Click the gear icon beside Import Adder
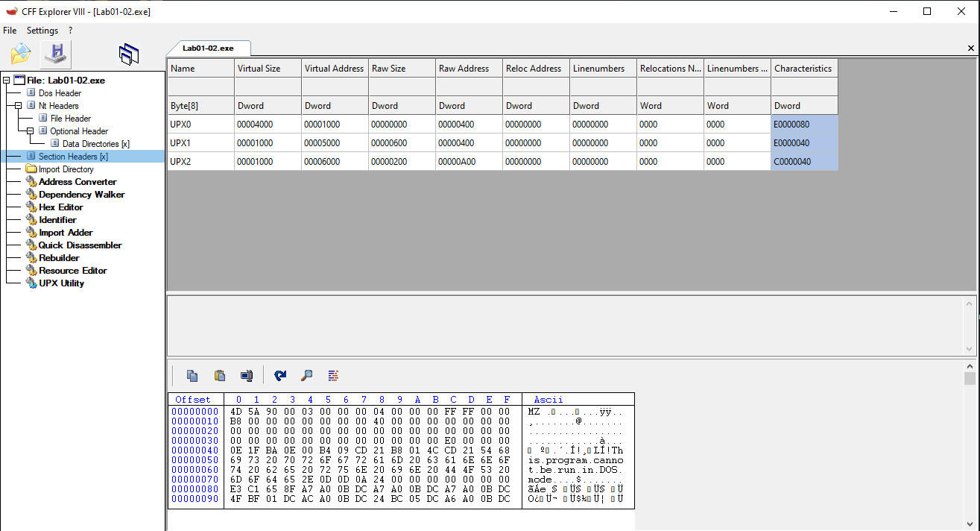This screenshot has width=980, height=531. pyautogui.click(x=31, y=233)
